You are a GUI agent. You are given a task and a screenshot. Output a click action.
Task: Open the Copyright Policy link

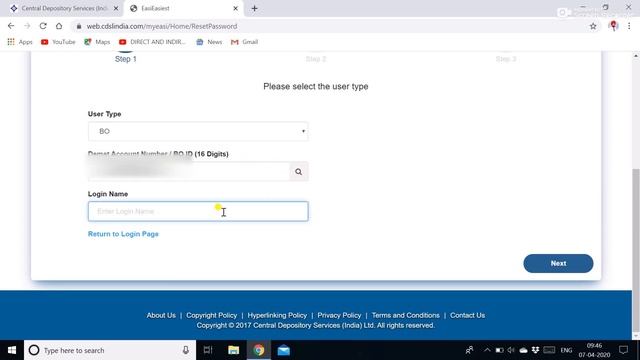[x=211, y=315]
